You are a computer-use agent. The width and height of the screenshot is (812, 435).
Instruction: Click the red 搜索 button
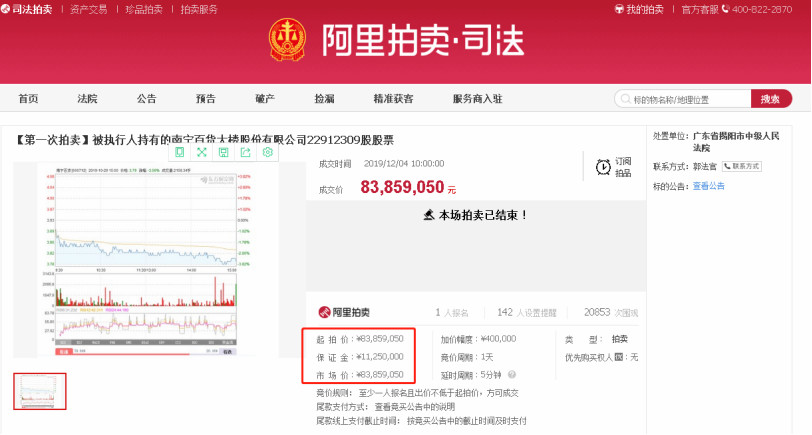[x=770, y=99]
